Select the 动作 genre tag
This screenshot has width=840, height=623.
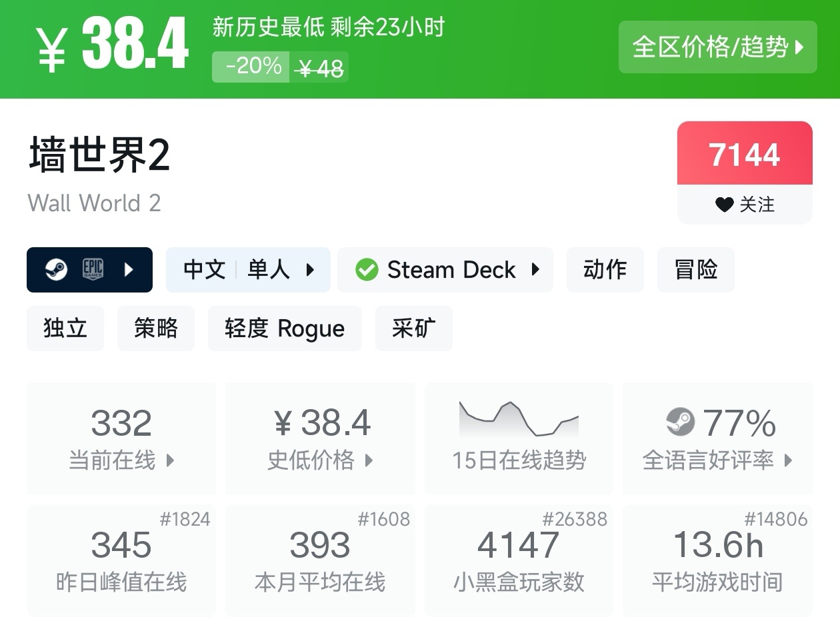pos(605,270)
